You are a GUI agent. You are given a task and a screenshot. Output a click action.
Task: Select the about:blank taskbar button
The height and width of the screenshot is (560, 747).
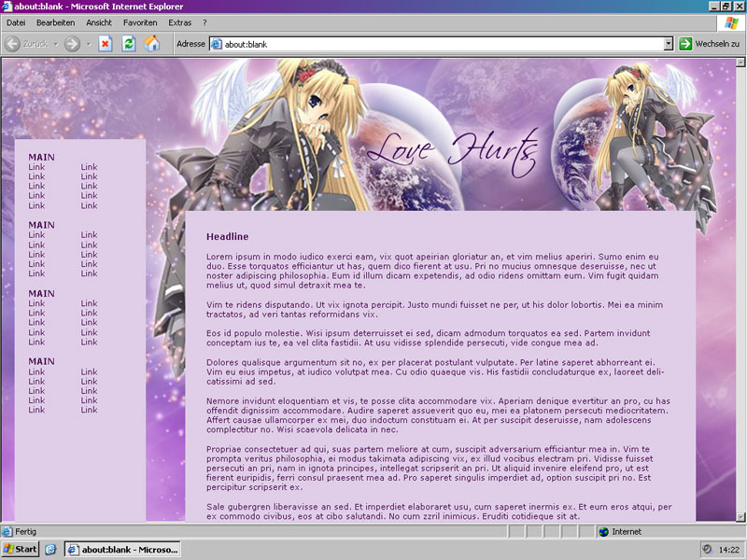(123, 550)
